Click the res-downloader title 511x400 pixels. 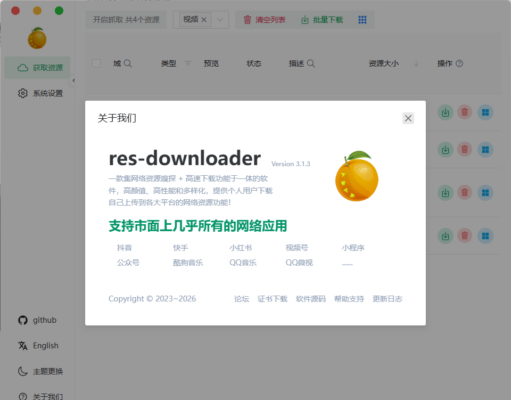(185, 158)
